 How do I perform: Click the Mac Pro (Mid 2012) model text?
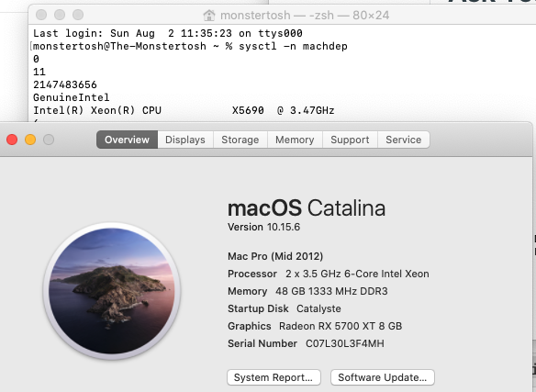pyautogui.click(x=275, y=256)
